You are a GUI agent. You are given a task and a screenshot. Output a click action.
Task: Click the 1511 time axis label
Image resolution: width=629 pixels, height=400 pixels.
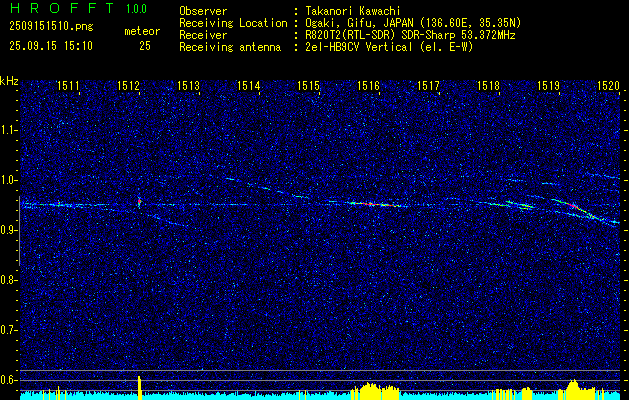[68, 85]
